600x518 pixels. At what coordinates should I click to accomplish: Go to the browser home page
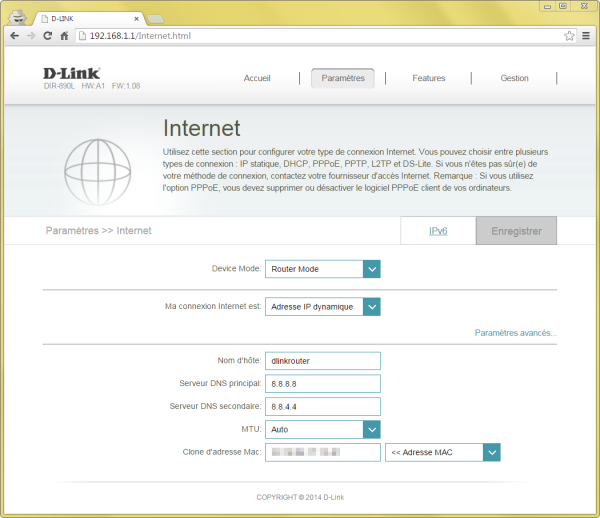[64, 36]
